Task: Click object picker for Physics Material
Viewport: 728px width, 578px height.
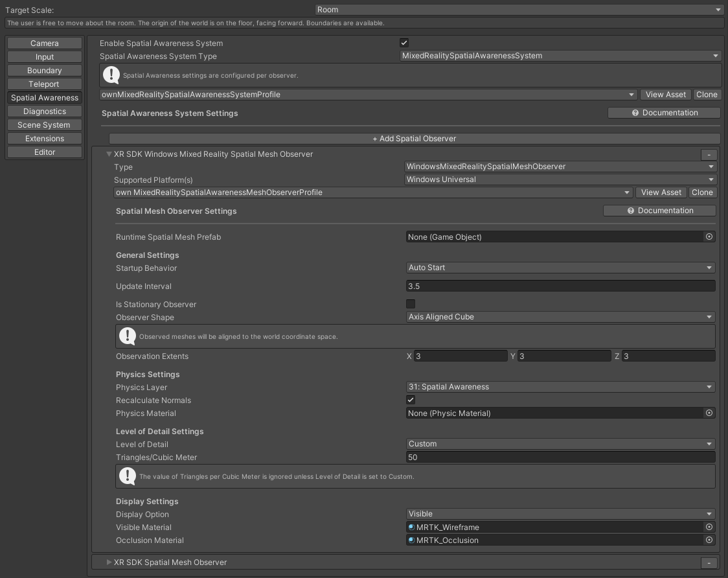Action: coord(709,413)
